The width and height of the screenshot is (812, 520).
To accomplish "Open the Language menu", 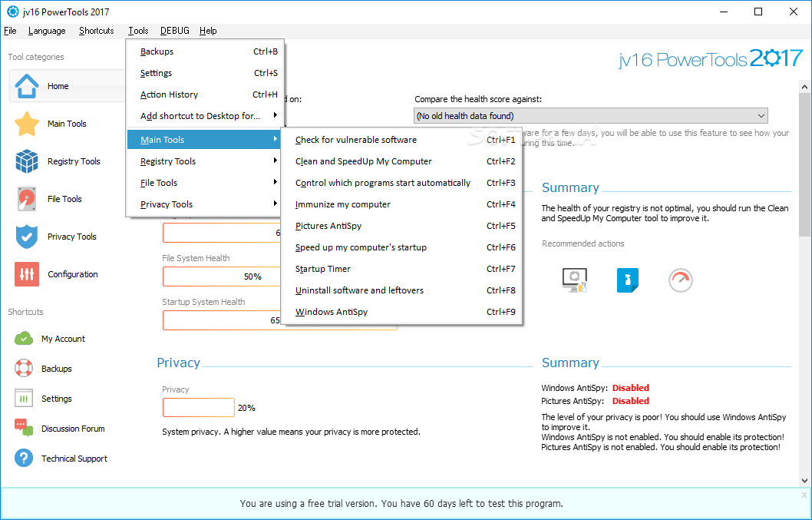I will tap(47, 31).
